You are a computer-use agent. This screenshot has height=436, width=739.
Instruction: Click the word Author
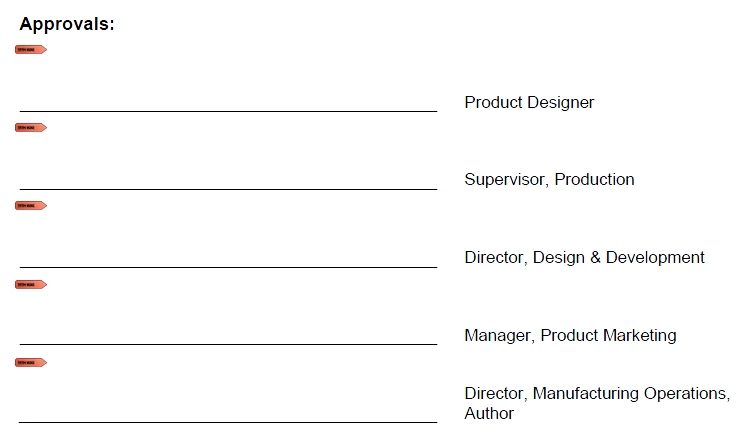(489, 413)
